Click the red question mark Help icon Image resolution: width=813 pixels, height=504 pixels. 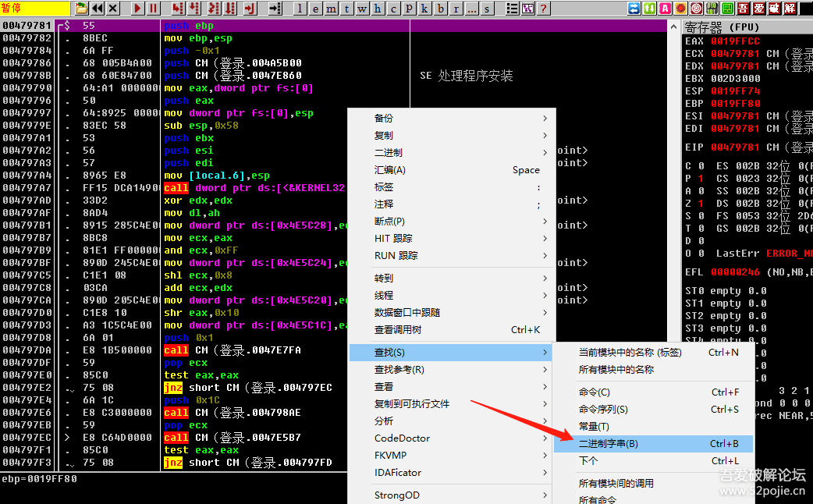(543, 9)
